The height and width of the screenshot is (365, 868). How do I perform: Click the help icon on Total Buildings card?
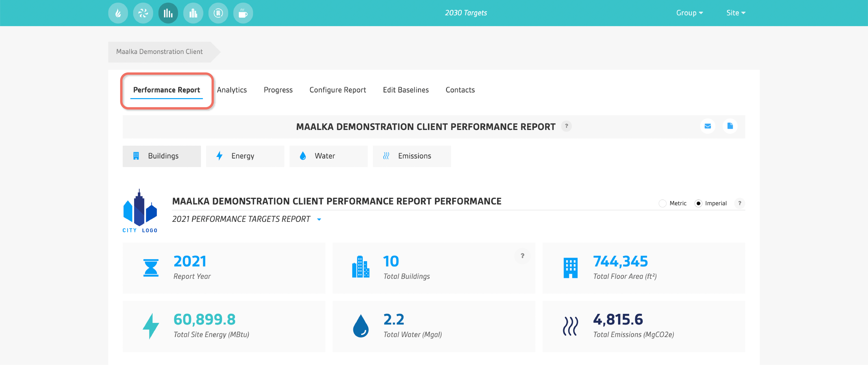pyautogui.click(x=522, y=256)
